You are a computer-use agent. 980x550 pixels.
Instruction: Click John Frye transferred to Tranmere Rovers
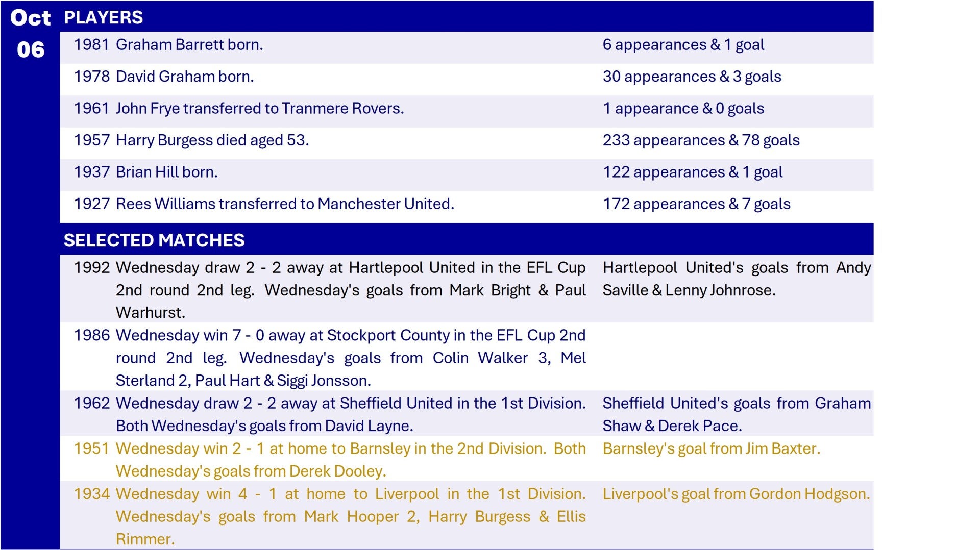(x=259, y=109)
